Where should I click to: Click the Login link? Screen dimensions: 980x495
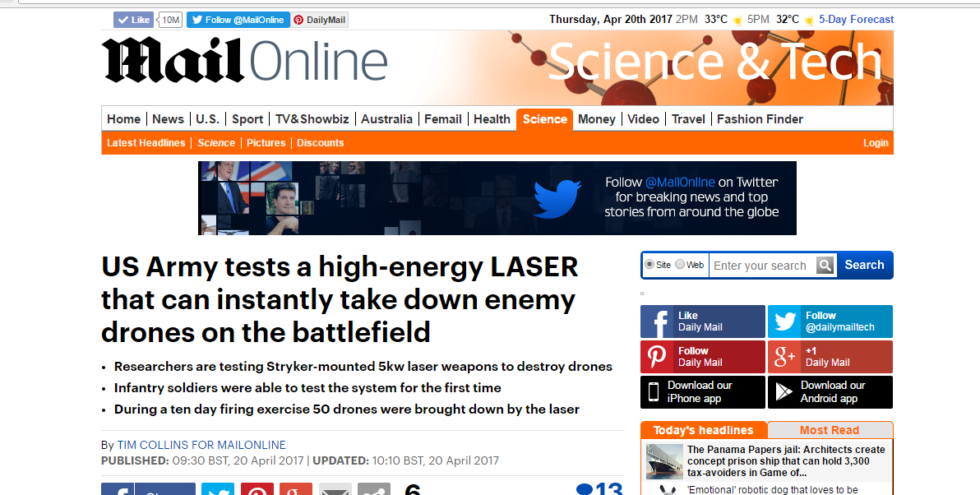click(876, 143)
